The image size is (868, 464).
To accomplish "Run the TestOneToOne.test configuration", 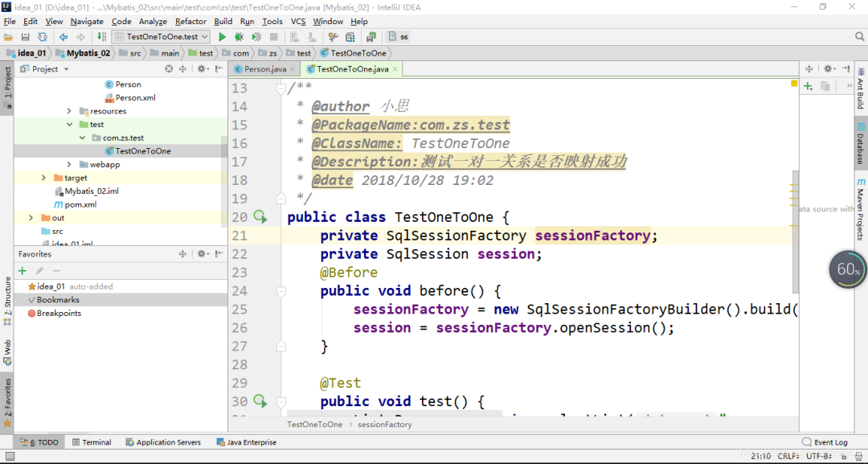I will coord(222,36).
